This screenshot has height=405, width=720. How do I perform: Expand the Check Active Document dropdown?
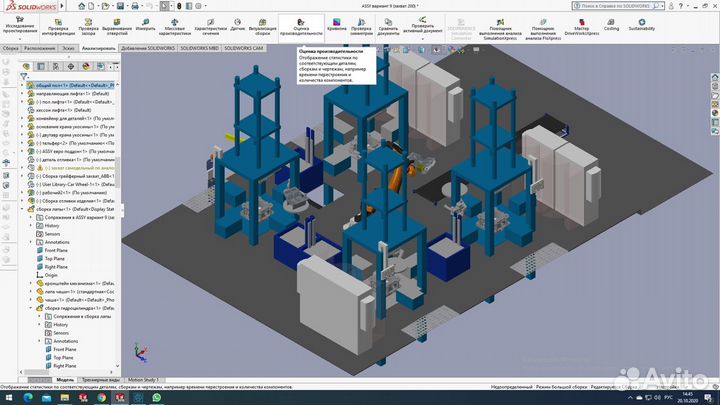point(422,39)
